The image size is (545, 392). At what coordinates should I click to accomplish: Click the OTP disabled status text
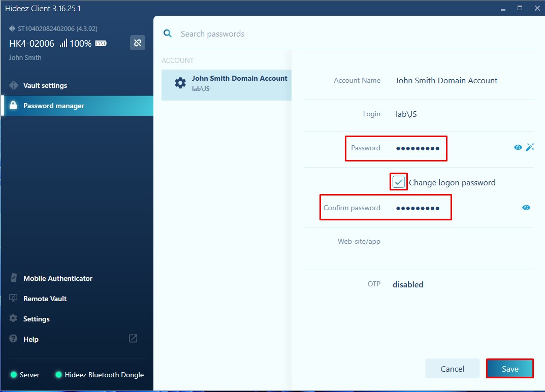pos(408,284)
